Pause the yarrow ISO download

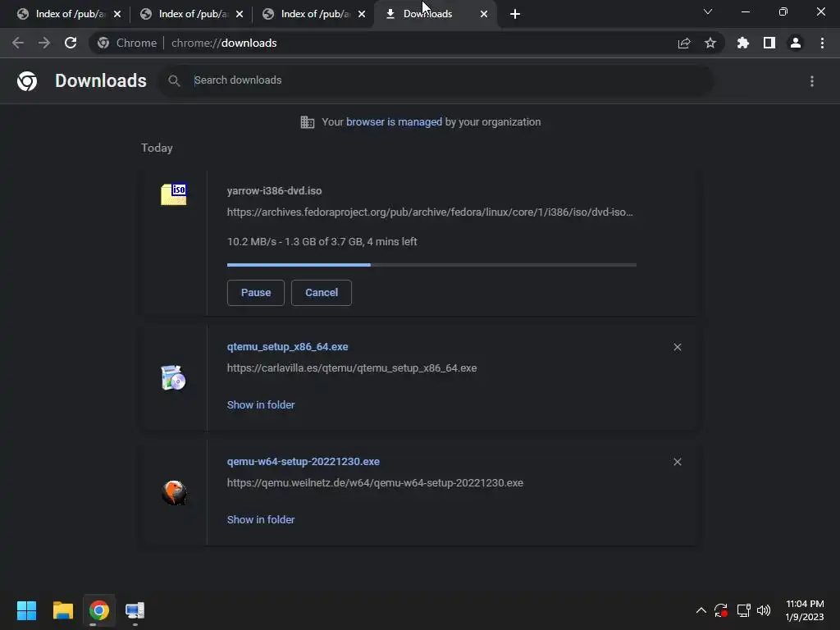256,293
